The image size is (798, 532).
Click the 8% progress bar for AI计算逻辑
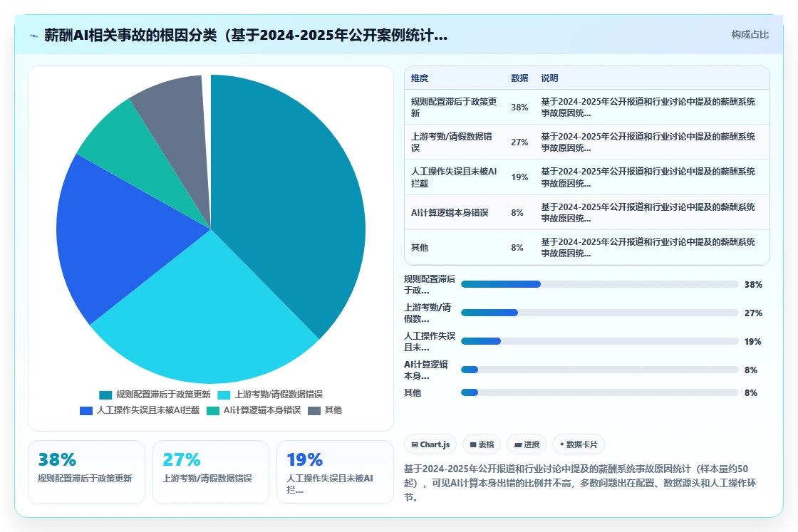599,370
